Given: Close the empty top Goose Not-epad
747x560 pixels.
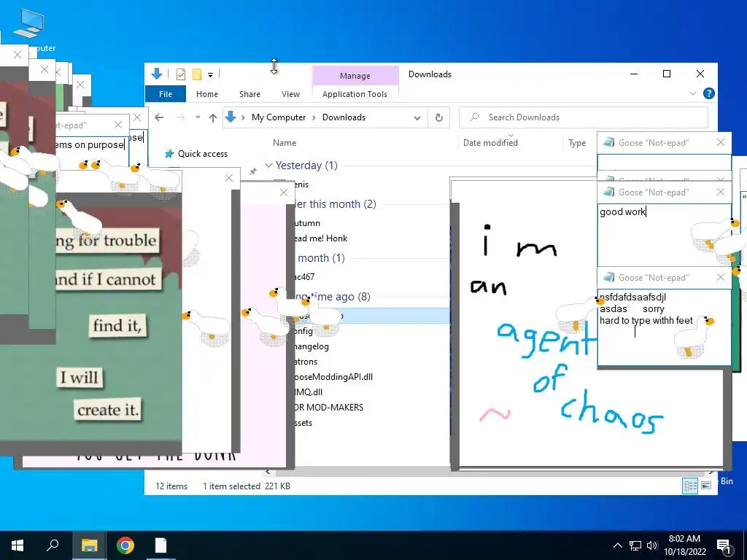Looking at the screenshot, I should (x=720, y=142).
